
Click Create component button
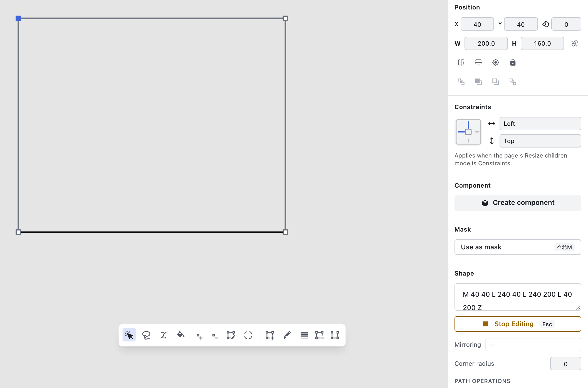[x=518, y=203]
